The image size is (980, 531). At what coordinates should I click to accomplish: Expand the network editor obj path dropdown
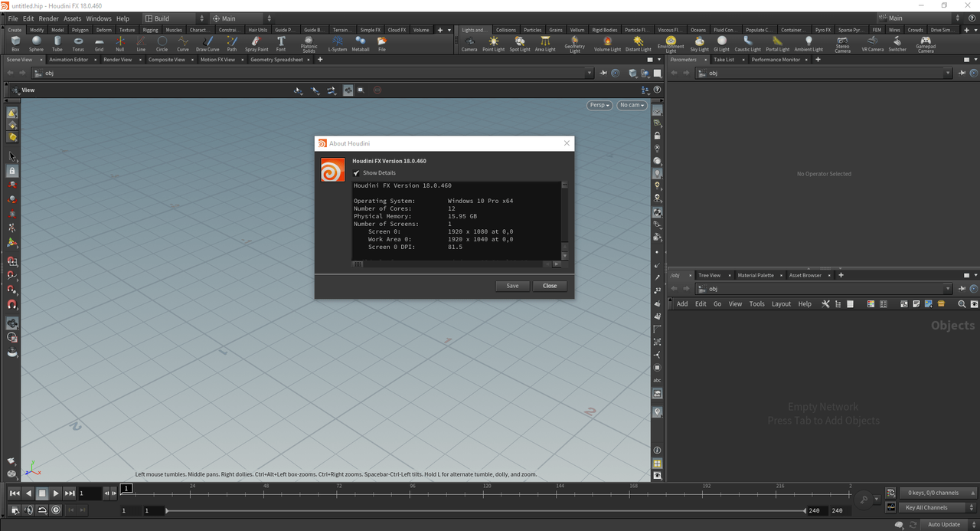[949, 289]
